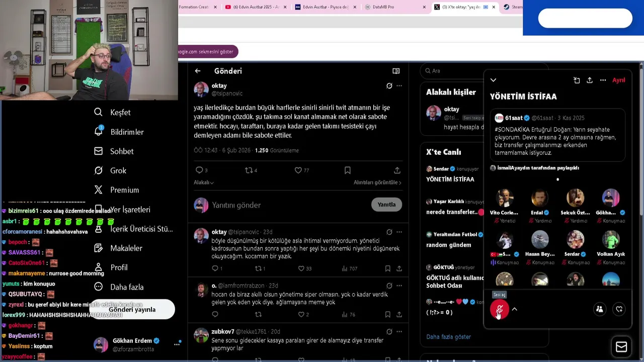Bookmark the main post by oktay
Image resolution: width=644 pixels, height=362 pixels.
[347, 170]
